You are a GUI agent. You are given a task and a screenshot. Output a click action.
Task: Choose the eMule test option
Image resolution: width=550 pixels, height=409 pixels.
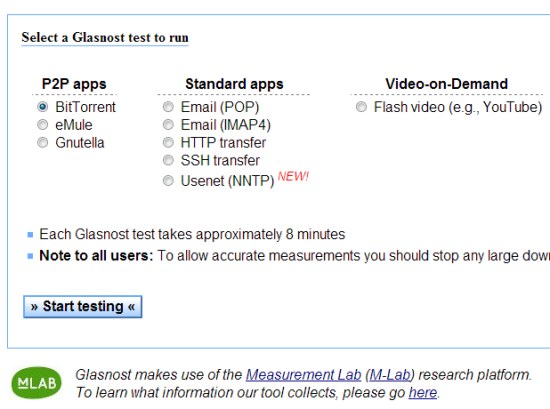click(42, 125)
